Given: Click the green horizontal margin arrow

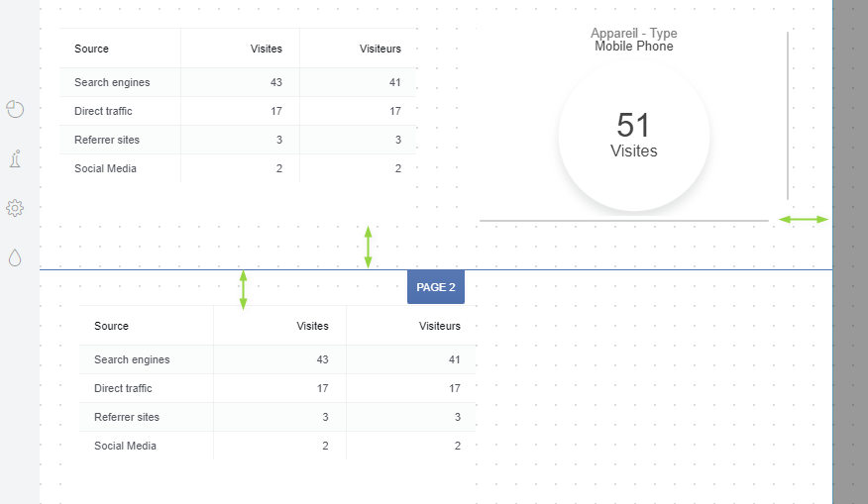Looking at the screenshot, I should [x=803, y=219].
